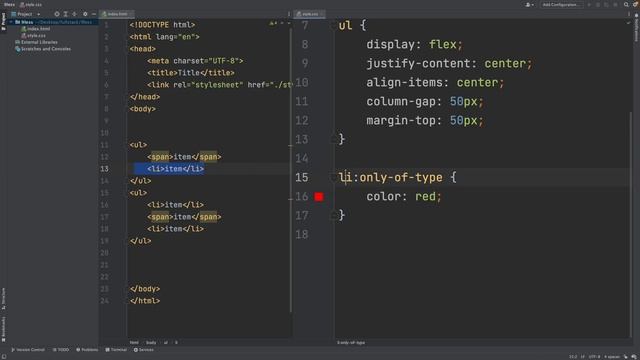Click the inspection warnings indicator in index.html
Screen dimensions: 640x360
click(273, 24)
